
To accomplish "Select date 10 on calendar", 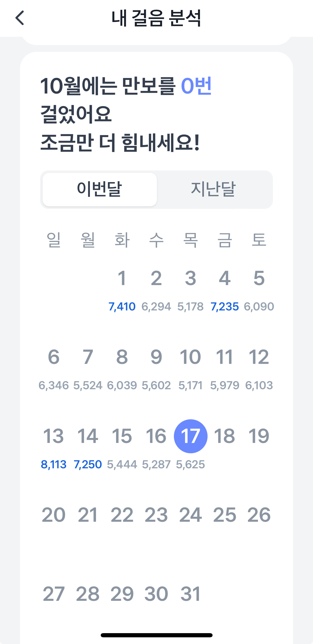I will pyautogui.click(x=190, y=357).
